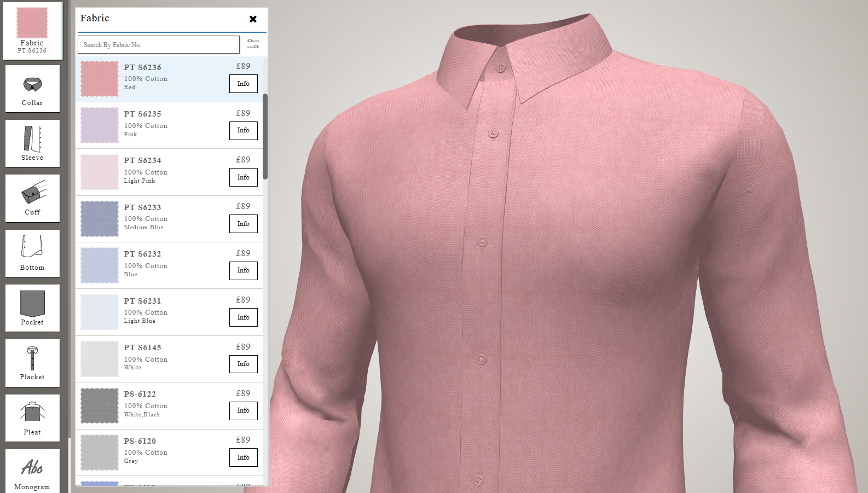The width and height of the screenshot is (868, 493).
Task: Open the Pleat style option
Action: 32,418
